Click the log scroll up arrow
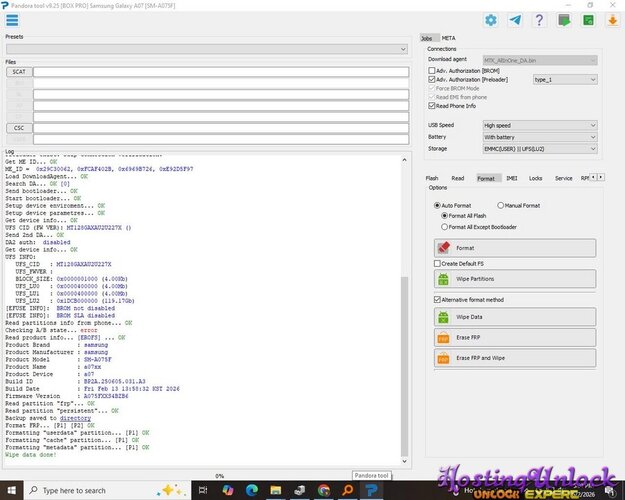Viewport: 625px width, 500px height. [404, 160]
